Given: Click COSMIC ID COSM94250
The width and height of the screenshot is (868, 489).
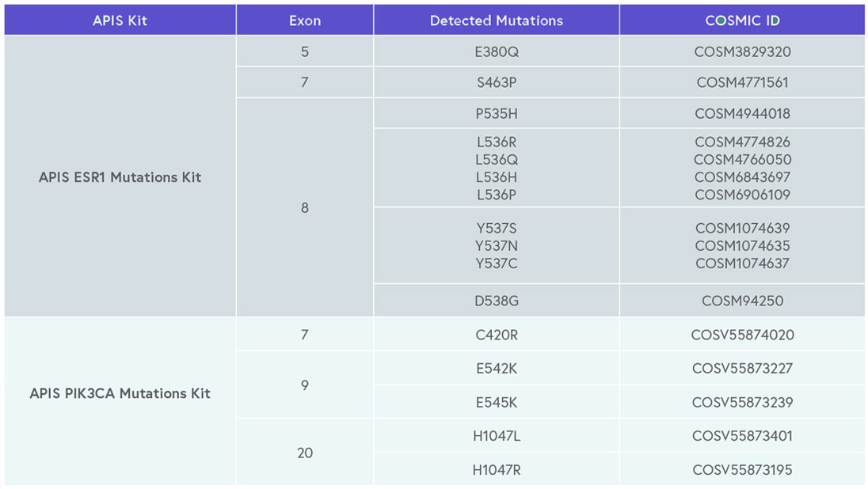Looking at the screenshot, I should point(742,301).
